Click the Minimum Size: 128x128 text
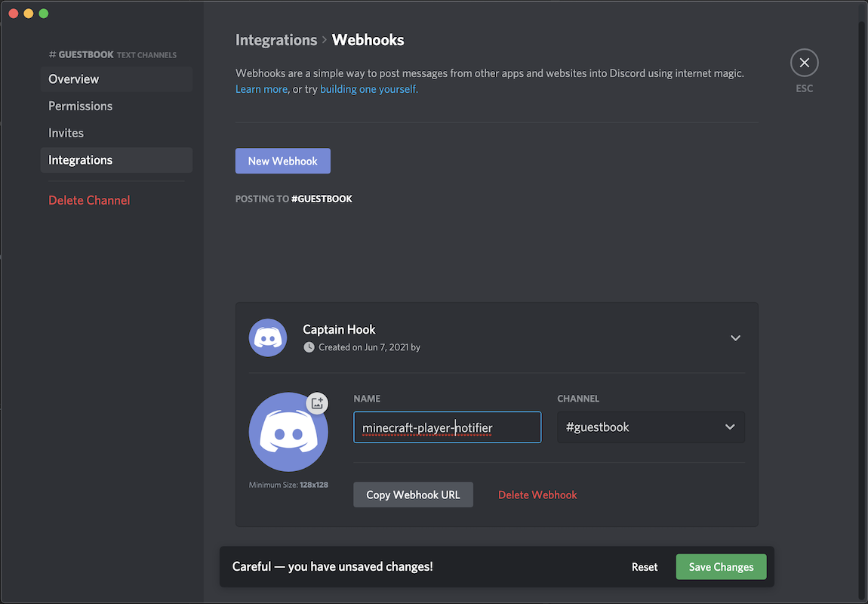 tap(288, 485)
